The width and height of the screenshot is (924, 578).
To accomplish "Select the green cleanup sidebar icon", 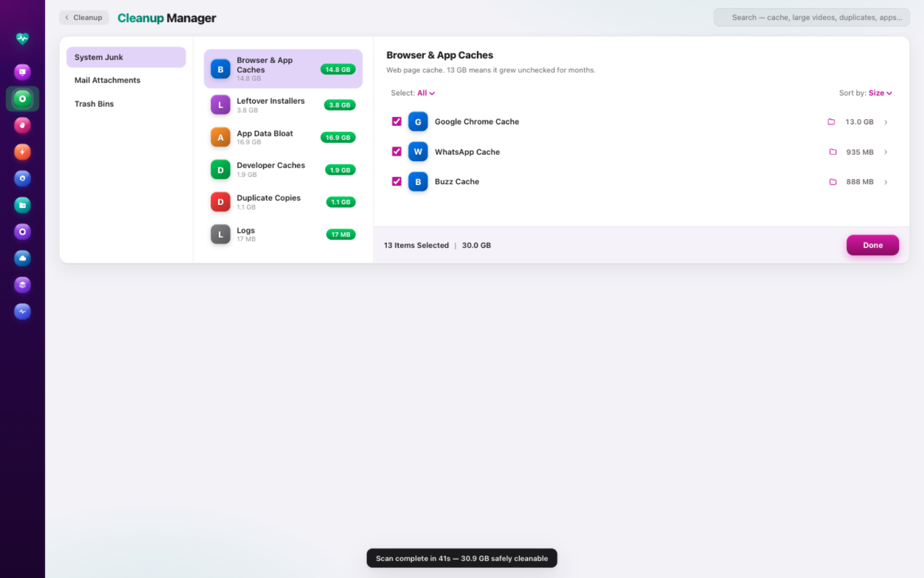I will click(23, 99).
